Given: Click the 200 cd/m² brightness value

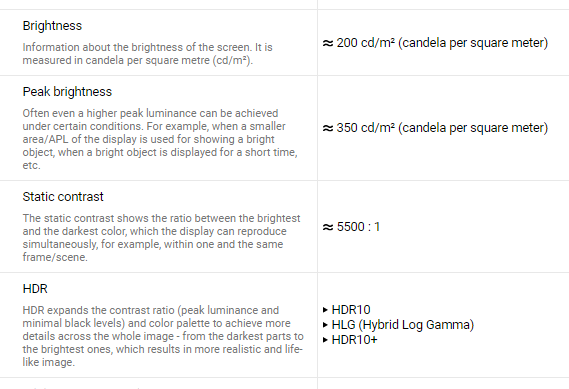Looking at the screenshot, I should pos(442,43).
